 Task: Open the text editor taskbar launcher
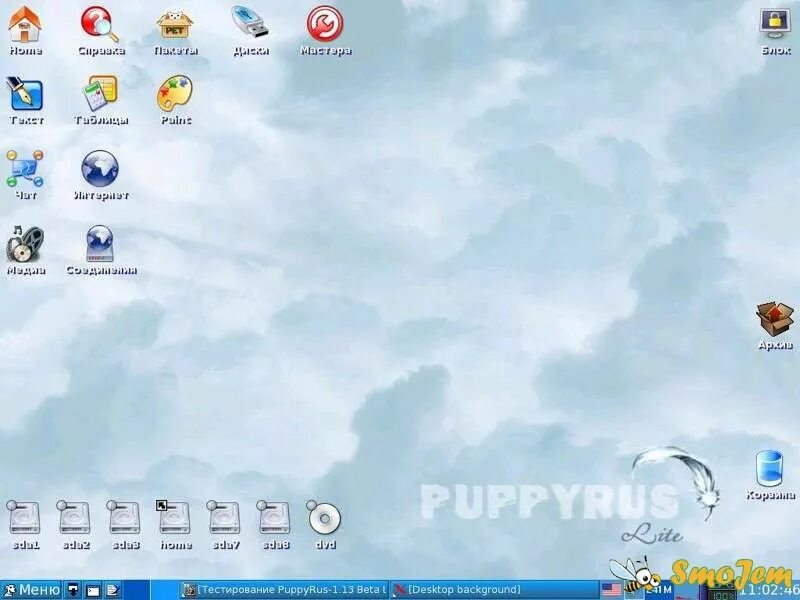coord(112,590)
